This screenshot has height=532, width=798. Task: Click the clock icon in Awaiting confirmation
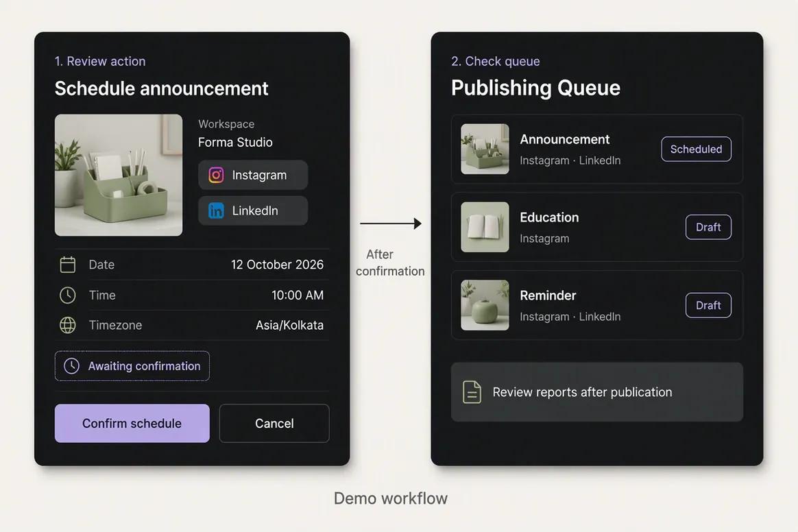click(72, 366)
